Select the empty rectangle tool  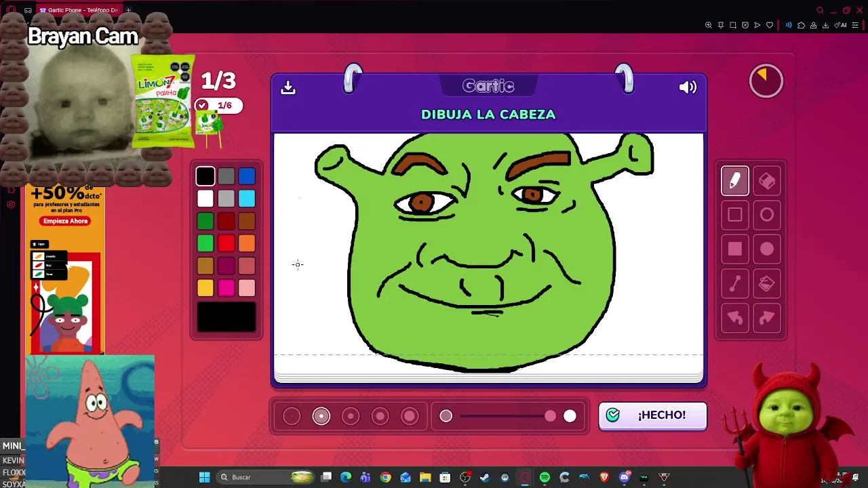tap(735, 215)
